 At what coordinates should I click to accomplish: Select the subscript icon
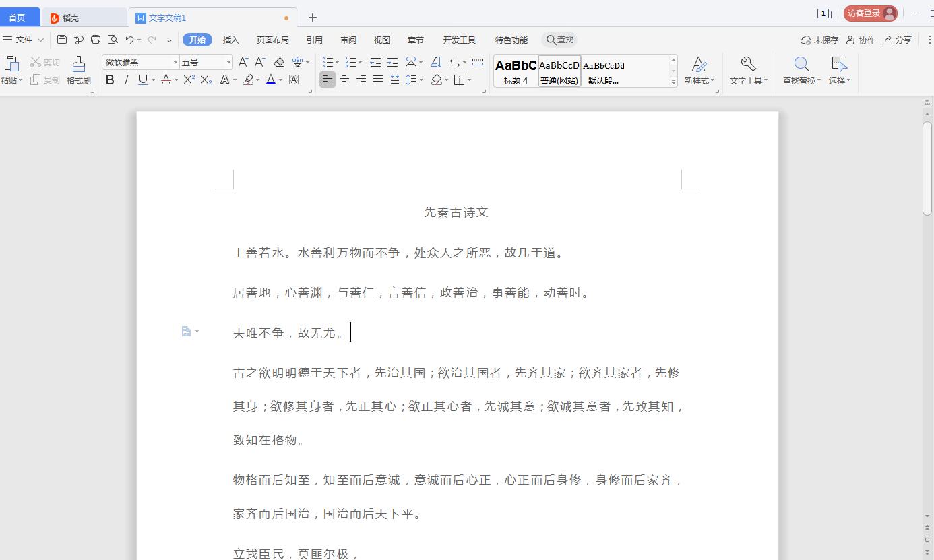(x=206, y=80)
